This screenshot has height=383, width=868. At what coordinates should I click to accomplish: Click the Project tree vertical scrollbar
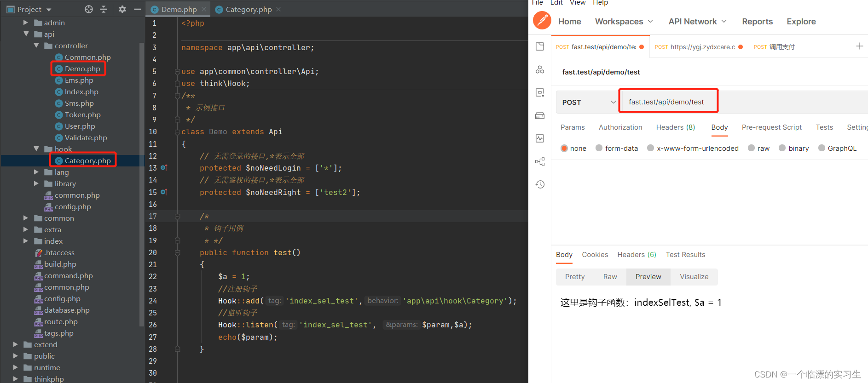click(x=141, y=184)
